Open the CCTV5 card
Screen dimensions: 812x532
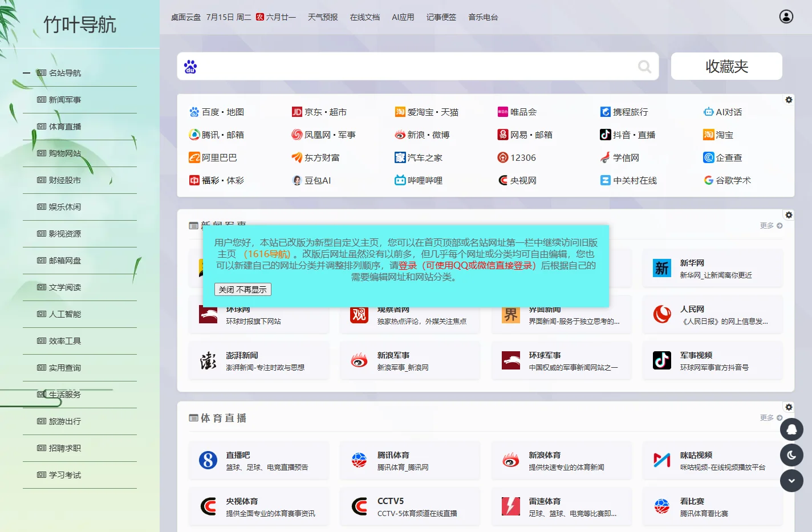tap(410, 507)
